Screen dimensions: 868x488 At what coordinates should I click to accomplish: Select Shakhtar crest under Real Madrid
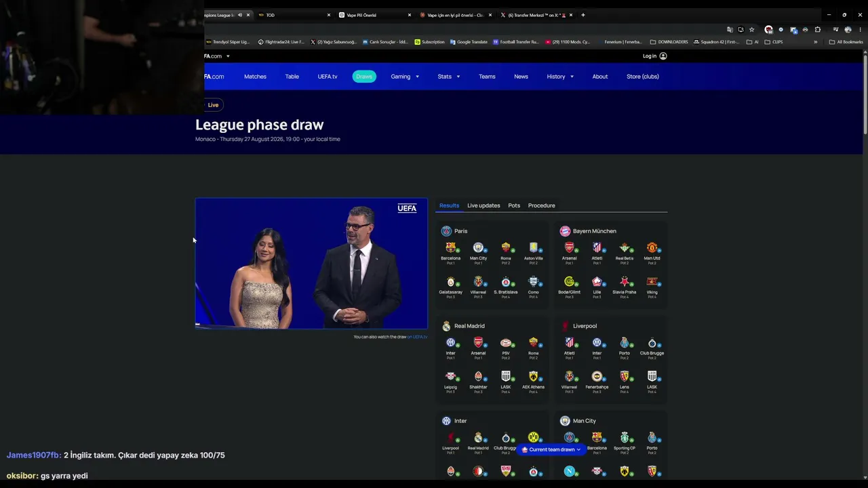[478, 377]
